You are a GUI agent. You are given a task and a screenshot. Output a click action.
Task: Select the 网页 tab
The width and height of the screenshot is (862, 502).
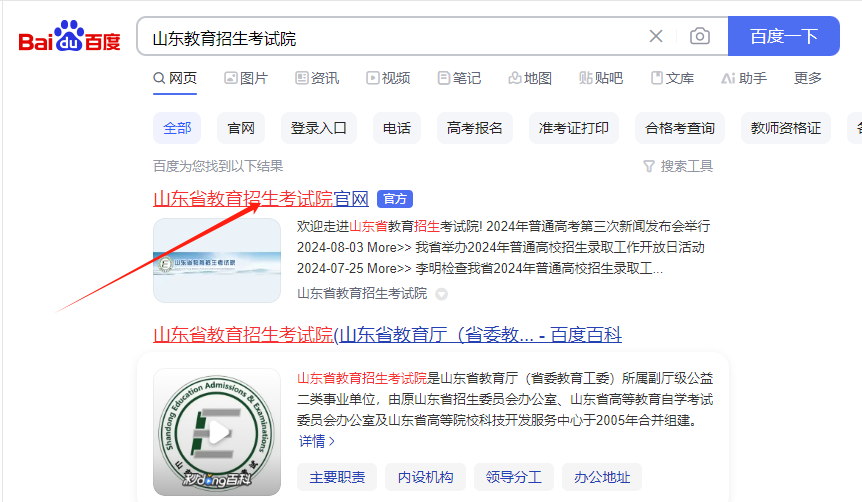point(175,78)
